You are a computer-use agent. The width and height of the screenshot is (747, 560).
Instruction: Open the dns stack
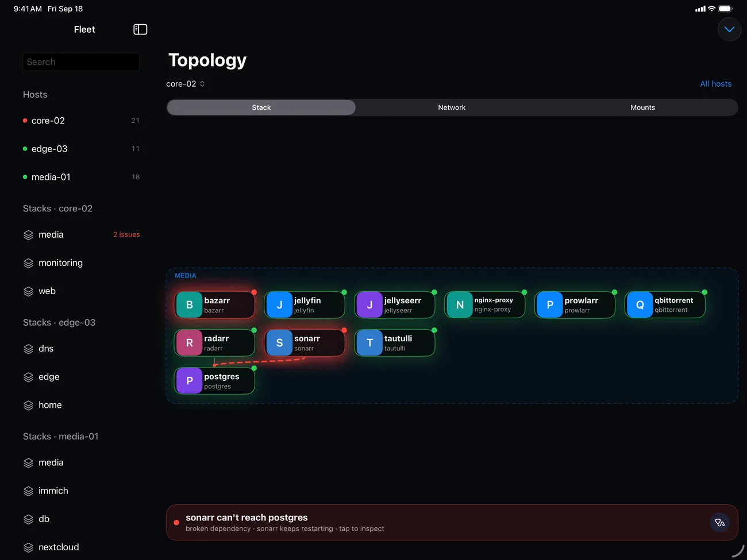pyautogui.click(x=81, y=349)
